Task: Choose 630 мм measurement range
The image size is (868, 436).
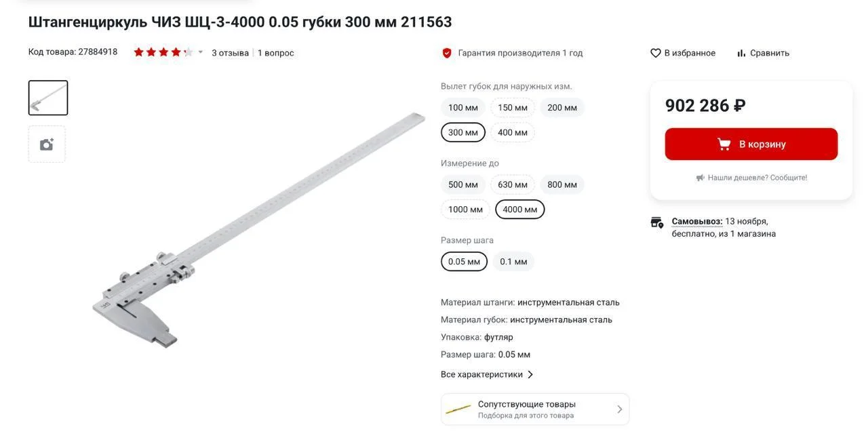Action: pos(513,184)
